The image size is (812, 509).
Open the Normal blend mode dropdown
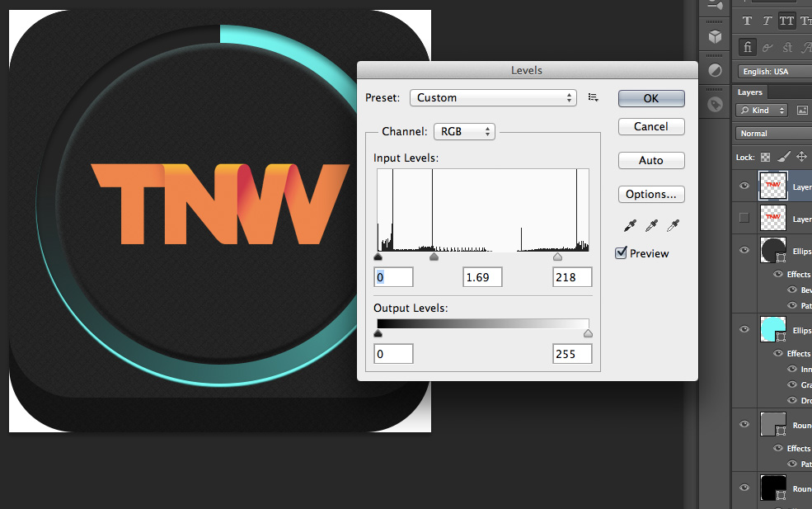774,134
